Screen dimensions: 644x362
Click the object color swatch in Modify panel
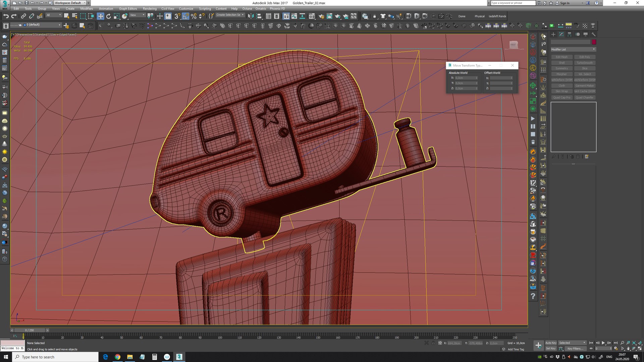pyautogui.click(x=594, y=42)
